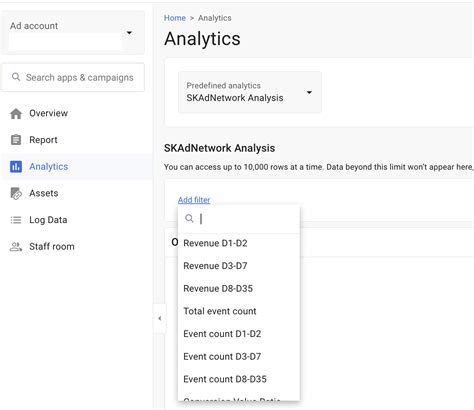Expand the Predefined analytics dropdown
The height and width of the screenshot is (410, 474).
tap(250, 92)
